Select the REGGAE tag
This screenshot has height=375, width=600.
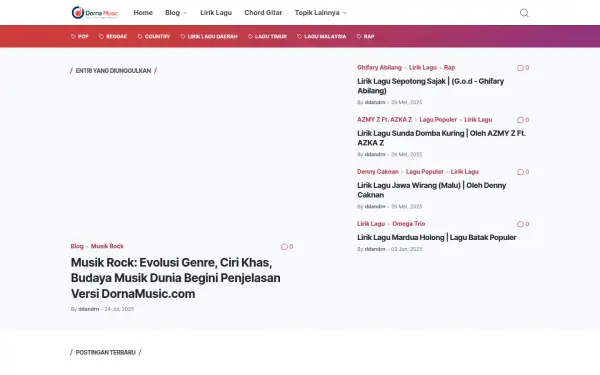[113, 36]
